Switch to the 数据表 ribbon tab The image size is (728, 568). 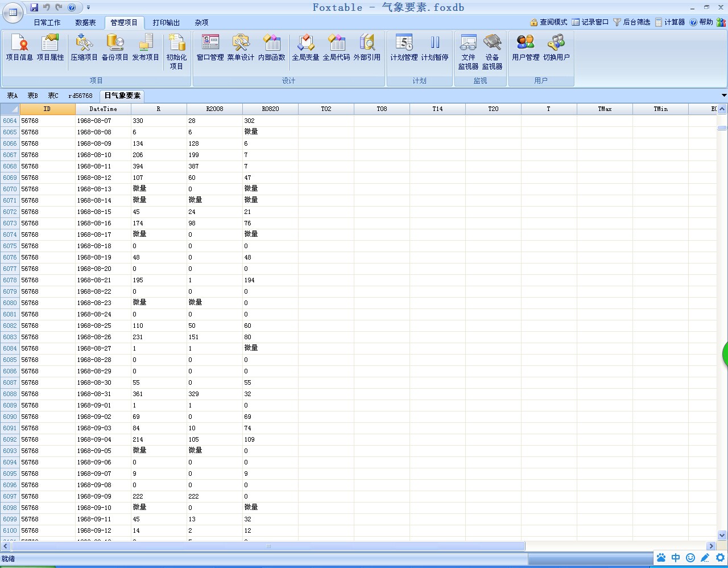(x=85, y=23)
